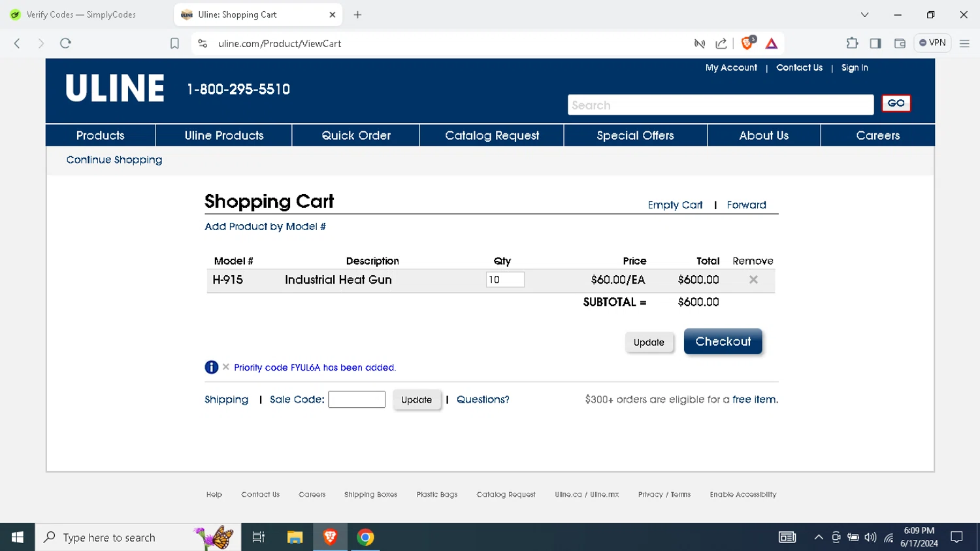Open the Brave Wallet icon
The image size is (980, 551).
click(900, 43)
